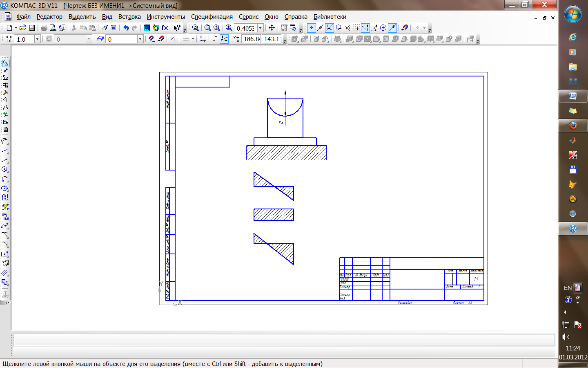Select the rectangle tool in left toolbar
The height and width of the screenshot is (368, 588).
[x=5, y=254]
